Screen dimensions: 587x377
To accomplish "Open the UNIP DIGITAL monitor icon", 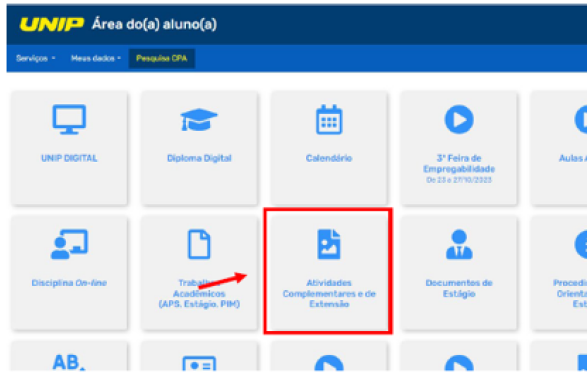I will click(x=69, y=120).
